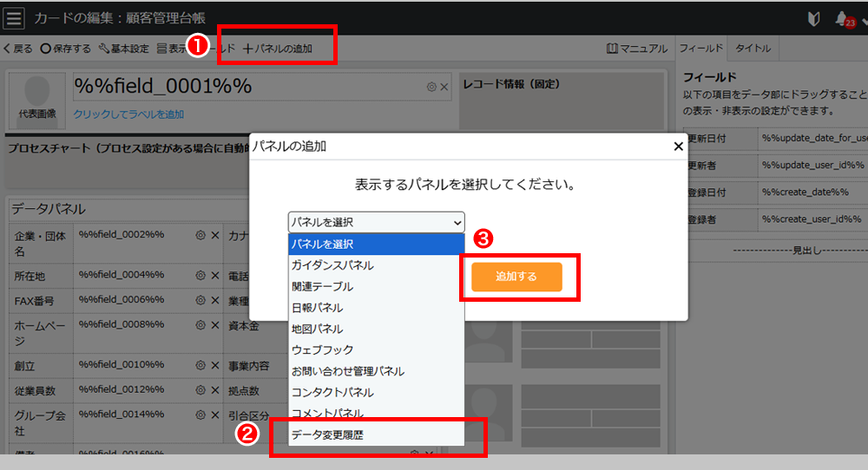
Task: Remove field_0001 title with X icon
Action: click(x=444, y=87)
